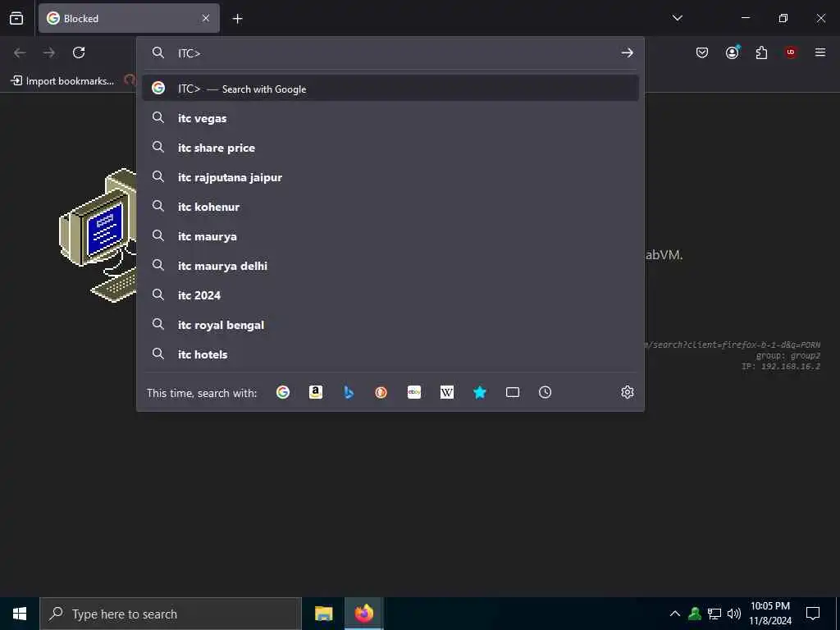This screenshot has height=630, width=840.
Task: Go back one page
Action: pyautogui.click(x=20, y=52)
